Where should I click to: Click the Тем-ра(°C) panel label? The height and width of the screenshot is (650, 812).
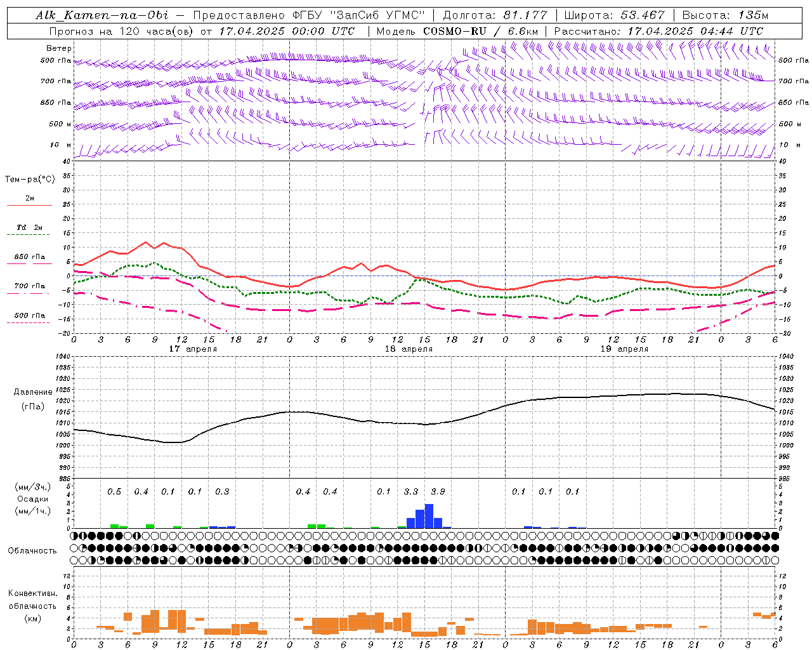pos(30,180)
